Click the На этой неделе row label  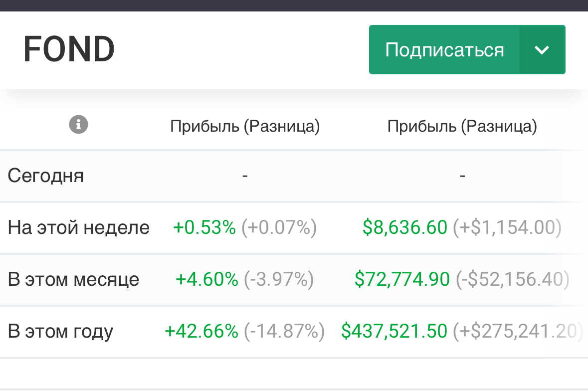pyautogui.click(x=79, y=227)
